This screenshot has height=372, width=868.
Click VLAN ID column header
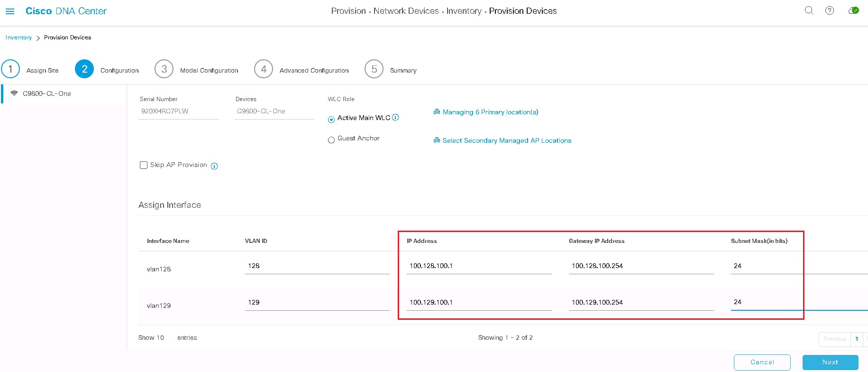256,241
